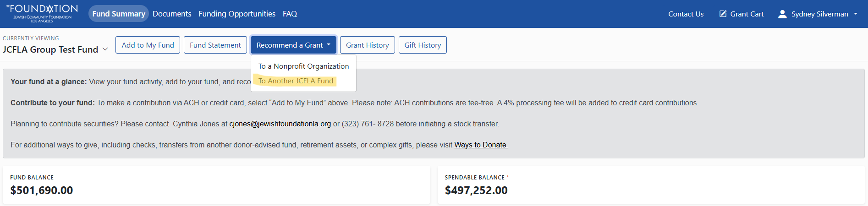
Task: Choose To Another JCFLA Fund option
Action: click(296, 81)
